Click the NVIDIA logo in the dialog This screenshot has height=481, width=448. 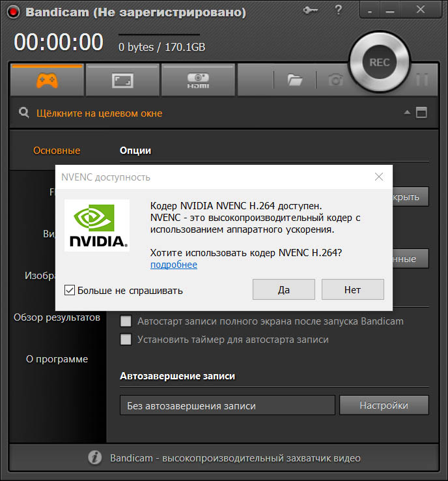coord(97,226)
